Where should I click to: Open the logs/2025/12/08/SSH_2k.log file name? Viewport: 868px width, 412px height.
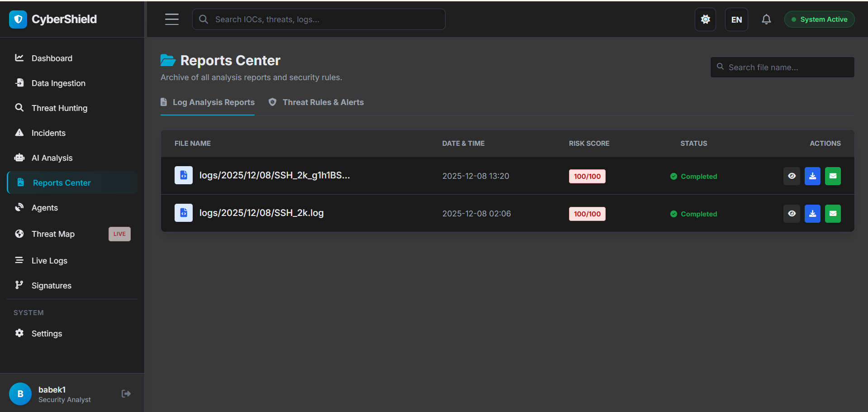tap(261, 213)
